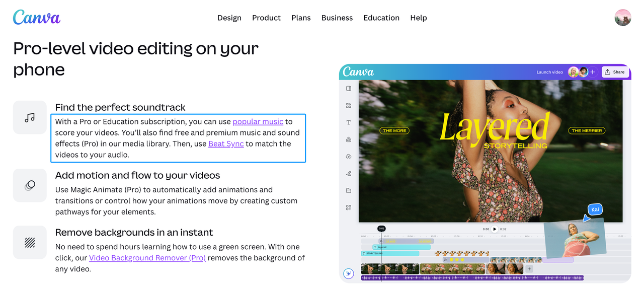The height and width of the screenshot is (288, 644).
Task: Select the Layered text clip in timeline
Action: pos(401,247)
